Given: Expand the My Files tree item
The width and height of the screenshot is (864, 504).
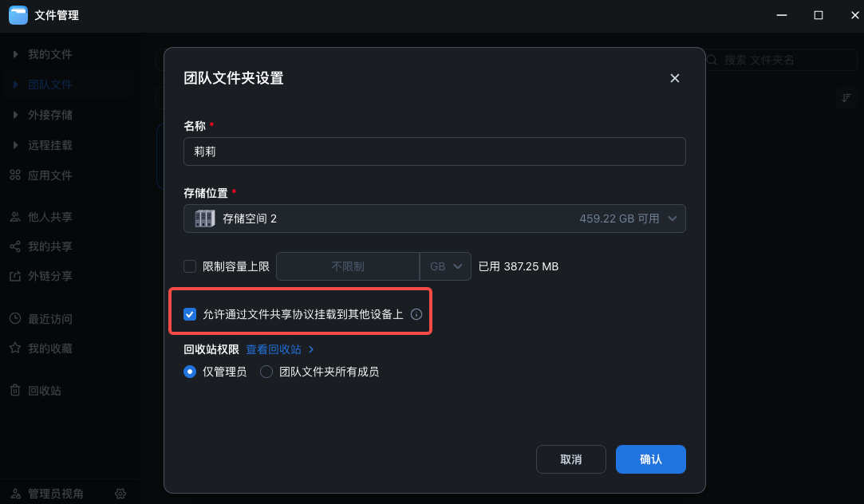Looking at the screenshot, I should pyautogui.click(x=16, y=54).
